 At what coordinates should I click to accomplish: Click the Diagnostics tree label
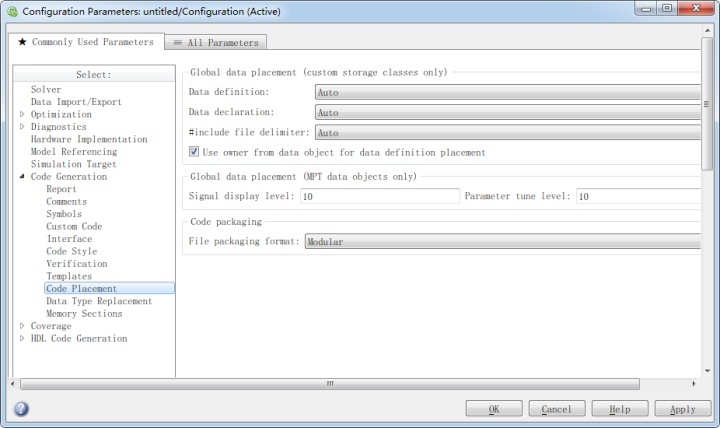[58, 126]
